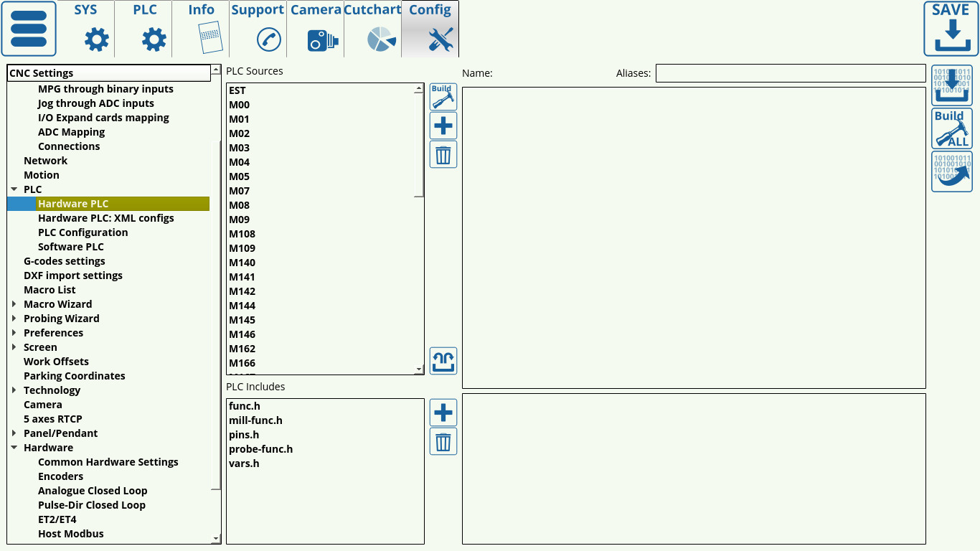Build the selected PLC source with hammer icon
Image resolution: width=980 pixels, height=551 pixels.
click(443, 96)
